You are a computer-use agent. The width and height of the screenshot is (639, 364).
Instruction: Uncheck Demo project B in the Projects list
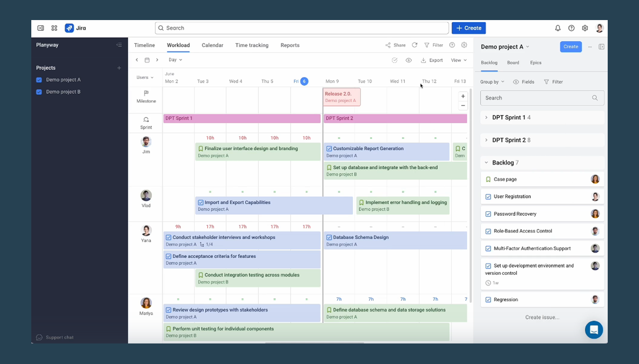click(x=38, y=91)
